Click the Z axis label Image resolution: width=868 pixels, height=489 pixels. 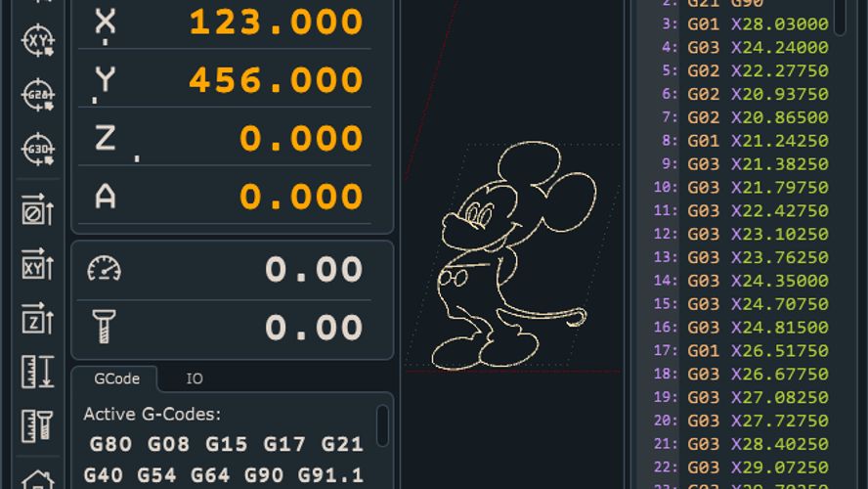click(x=105, y=138)
